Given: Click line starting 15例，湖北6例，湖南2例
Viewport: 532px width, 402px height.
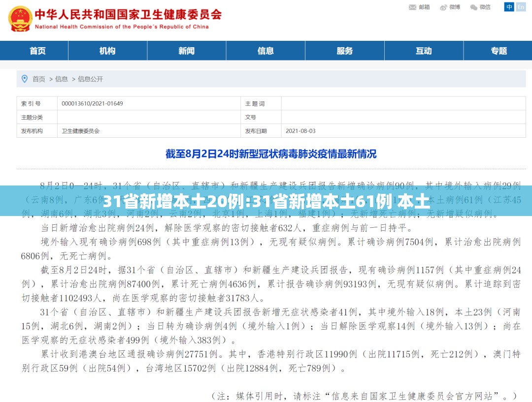Looking at the screenshot, I should click(x=271, y=326).
